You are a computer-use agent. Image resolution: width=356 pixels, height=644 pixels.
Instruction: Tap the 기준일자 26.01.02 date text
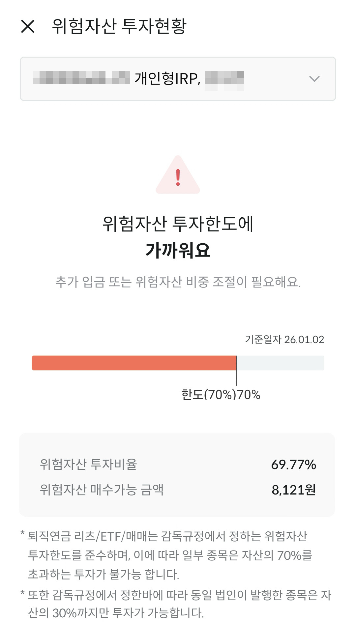click(285, 339)
